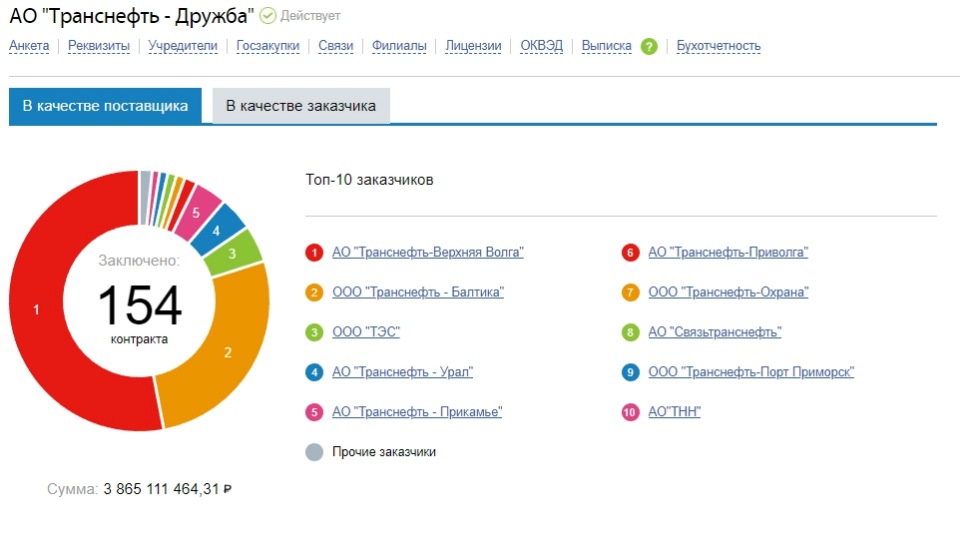Open АО "Связьтранснефть" link
Screen dimensions: 960x547
click(x=714, y=332)
